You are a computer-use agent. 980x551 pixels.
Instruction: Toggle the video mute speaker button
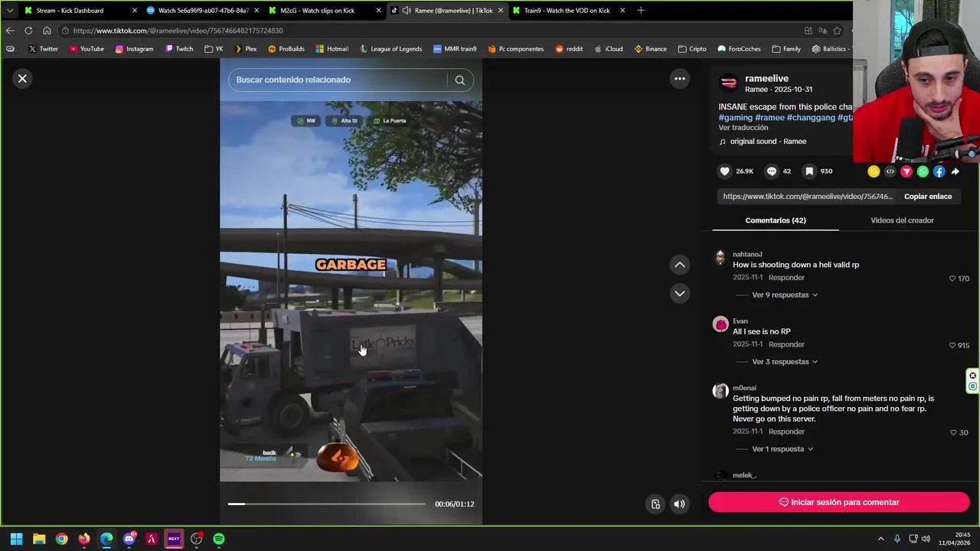click(678, 504)
